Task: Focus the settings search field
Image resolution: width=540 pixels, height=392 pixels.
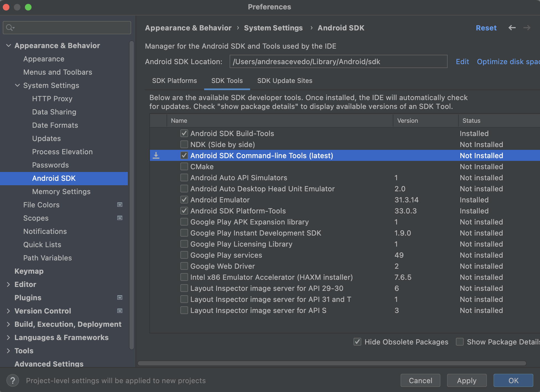Action: 67,27
